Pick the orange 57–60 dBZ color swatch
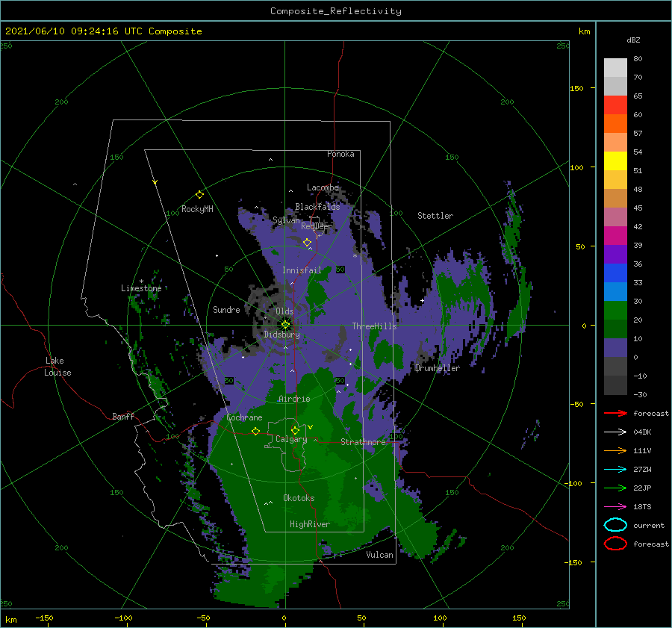Image resolution: width=672 pixels, height=628 pixels. click(615, 123)
